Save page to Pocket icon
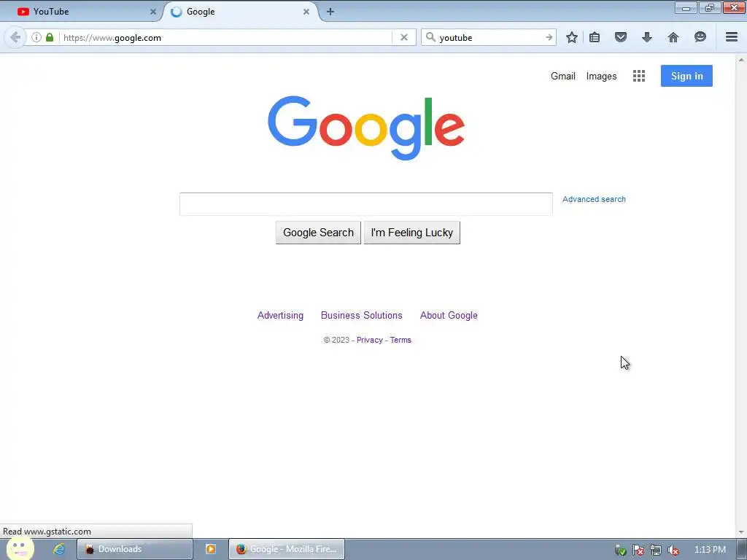The height and width of the screenshot is (560, 747). [620, 37]
